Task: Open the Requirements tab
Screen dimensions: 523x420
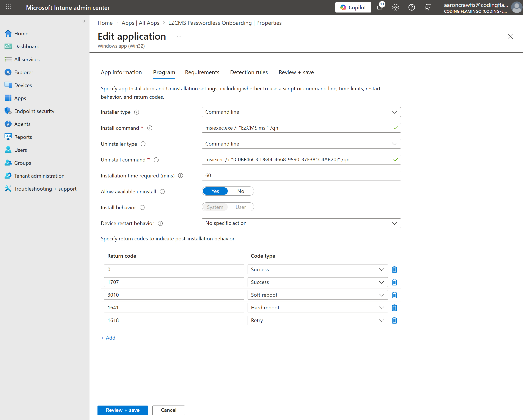Action: tap(202, 72)
